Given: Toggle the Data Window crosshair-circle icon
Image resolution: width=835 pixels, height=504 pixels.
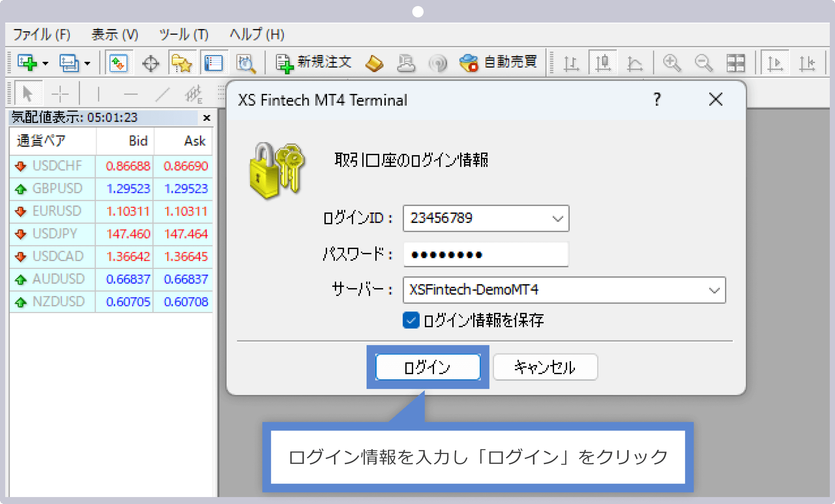Looking at the screenshot, I should tap(150, 63).
